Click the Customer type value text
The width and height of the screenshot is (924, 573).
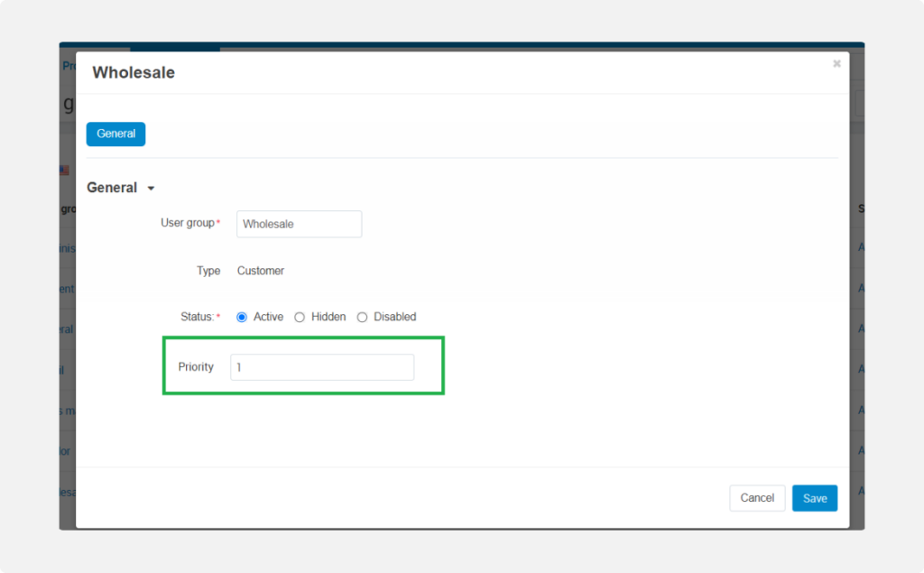pyautogui.click(x=261, y=271)
